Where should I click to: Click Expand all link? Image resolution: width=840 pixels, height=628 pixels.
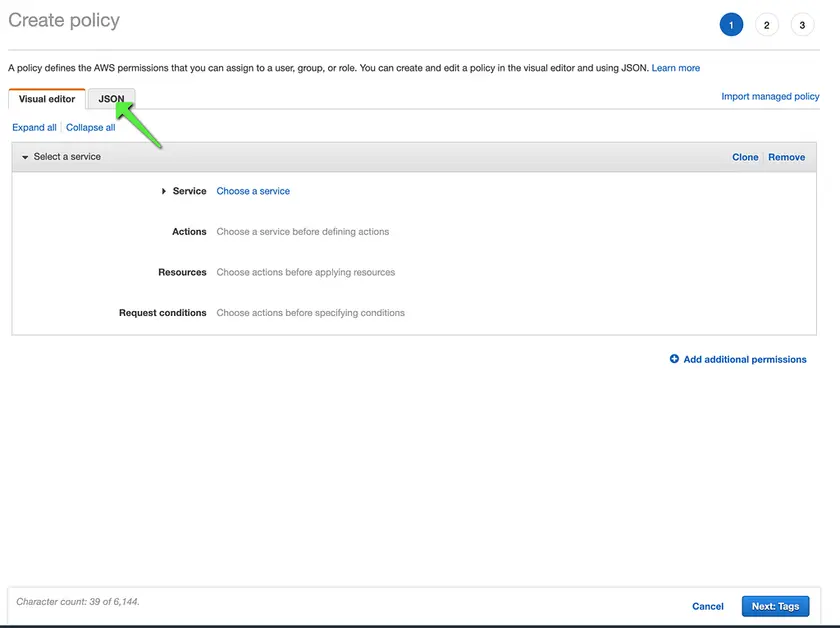coord(34,128)
